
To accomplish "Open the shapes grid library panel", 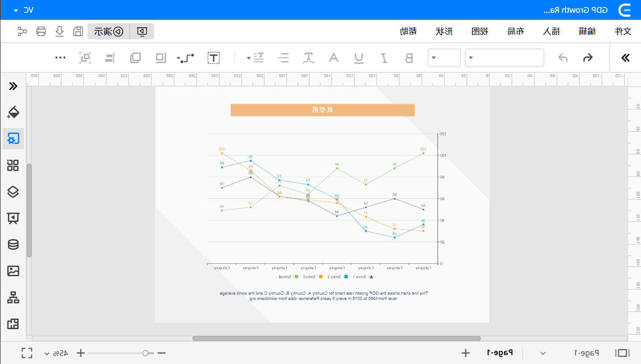I will click(x=13, y=165).
